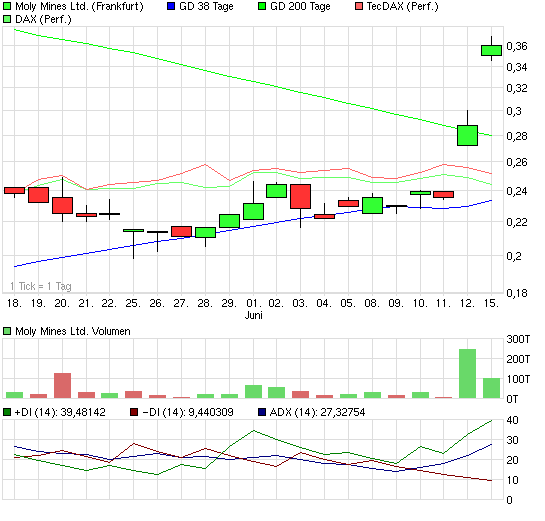The image size is (545, 521).
Task: Click the red candlestick on the 27th
Action: [181, 231]
